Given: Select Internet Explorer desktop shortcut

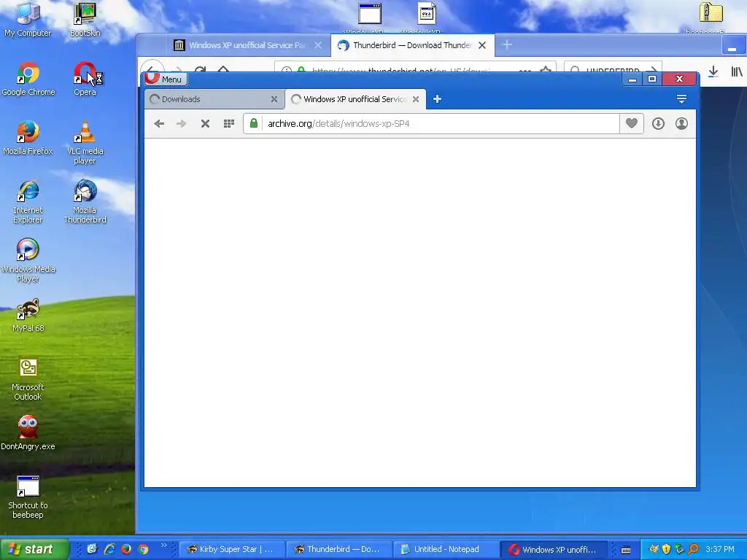Looking at the screenshot, I should point(28,202).
